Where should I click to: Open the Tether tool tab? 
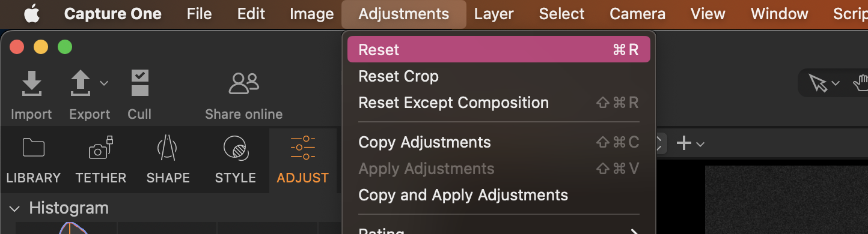(x=101, y=160)
